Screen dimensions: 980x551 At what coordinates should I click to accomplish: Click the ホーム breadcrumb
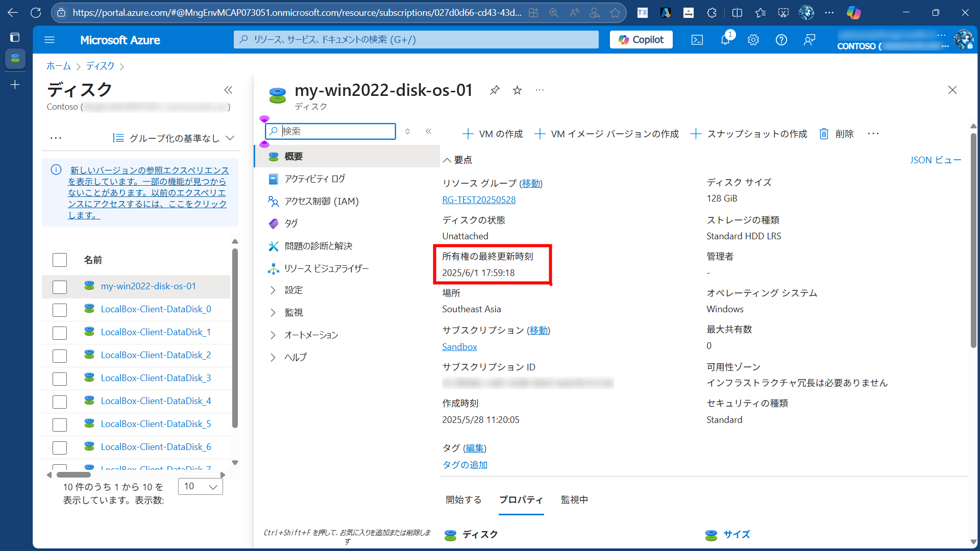coord(59,66)
